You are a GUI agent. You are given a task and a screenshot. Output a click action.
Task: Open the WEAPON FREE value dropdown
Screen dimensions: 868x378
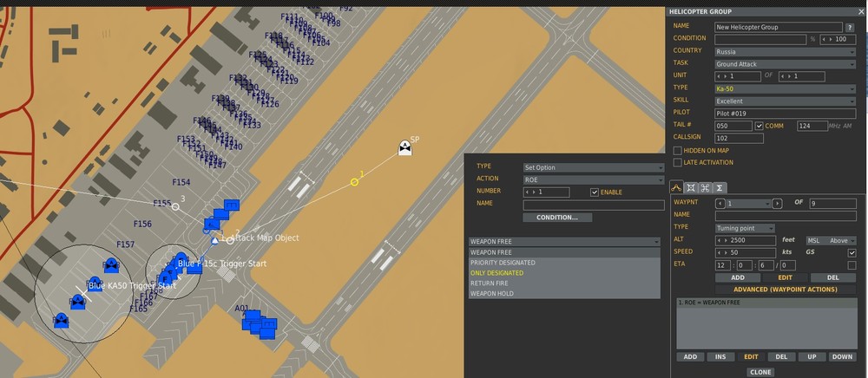tap(564, 242)
